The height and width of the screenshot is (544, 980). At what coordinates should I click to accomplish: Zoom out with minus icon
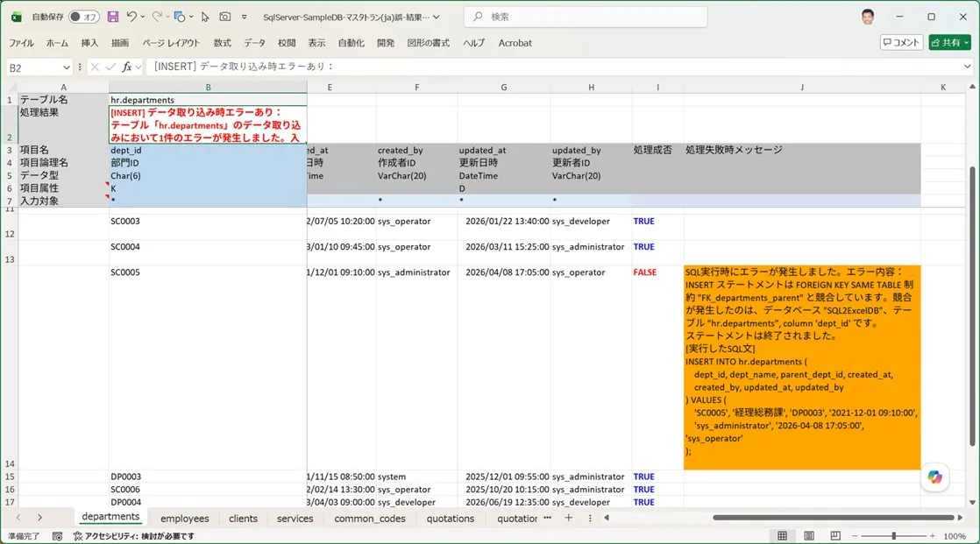pyautogui.click(x=855, y=536)
